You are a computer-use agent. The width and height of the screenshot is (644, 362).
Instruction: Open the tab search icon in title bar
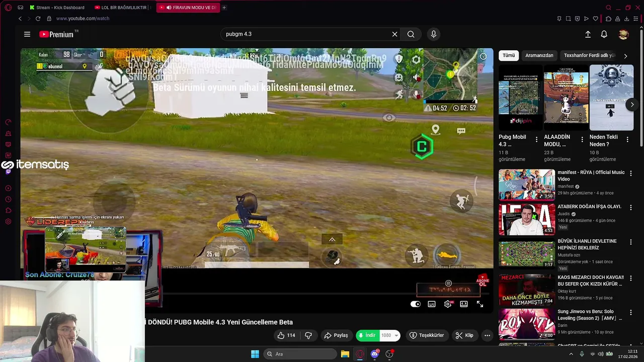pos(608,8)
